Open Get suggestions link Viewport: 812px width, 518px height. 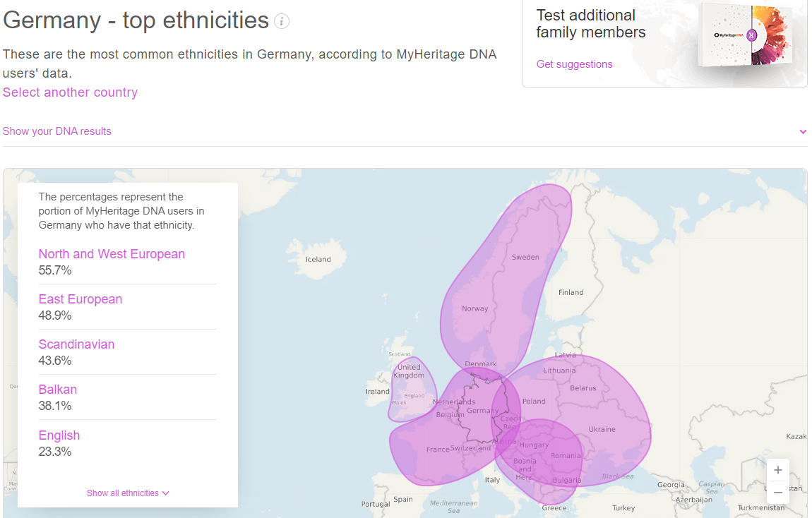574,64
